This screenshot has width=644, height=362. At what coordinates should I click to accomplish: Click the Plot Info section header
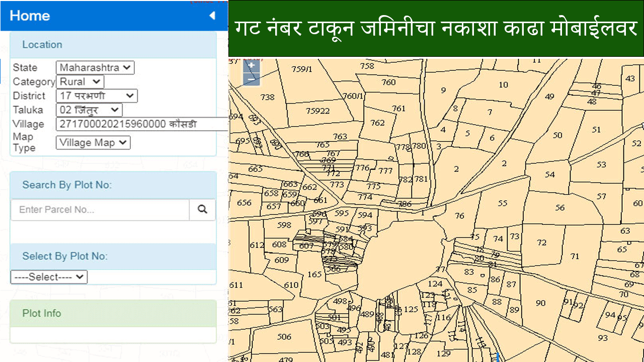pos(42,313)
